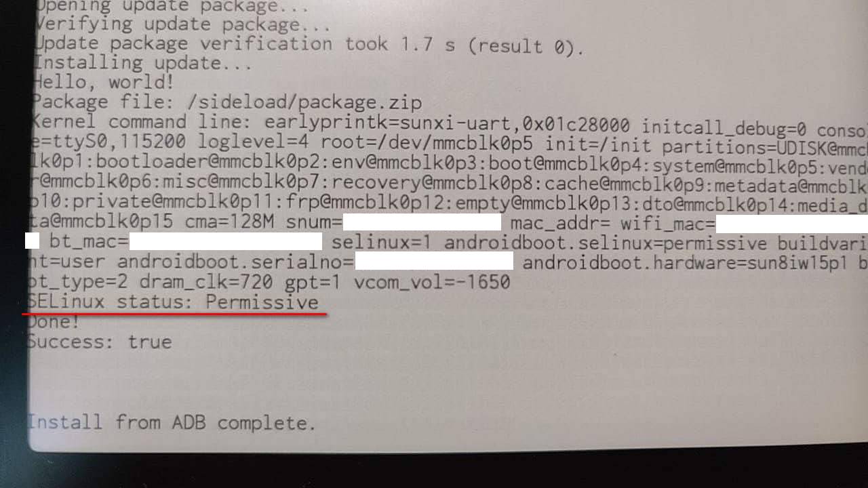The width and height of the screenshot is (868, 488).
Task: Select the 'Package file: /sideload/package.zip' line
Action: pos(228,103)
